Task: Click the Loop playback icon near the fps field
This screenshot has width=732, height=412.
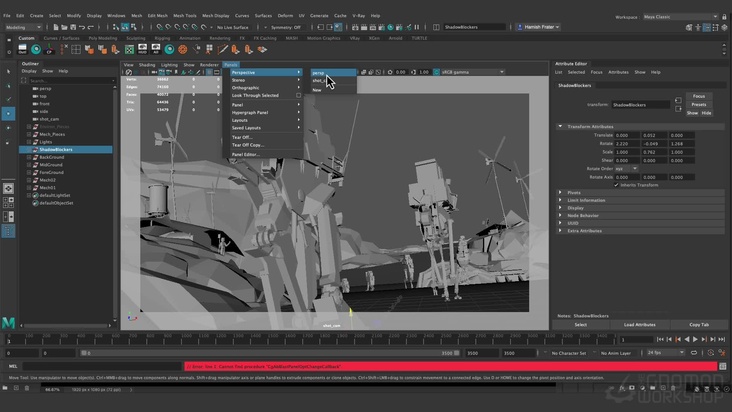Action: pos(694,353)
